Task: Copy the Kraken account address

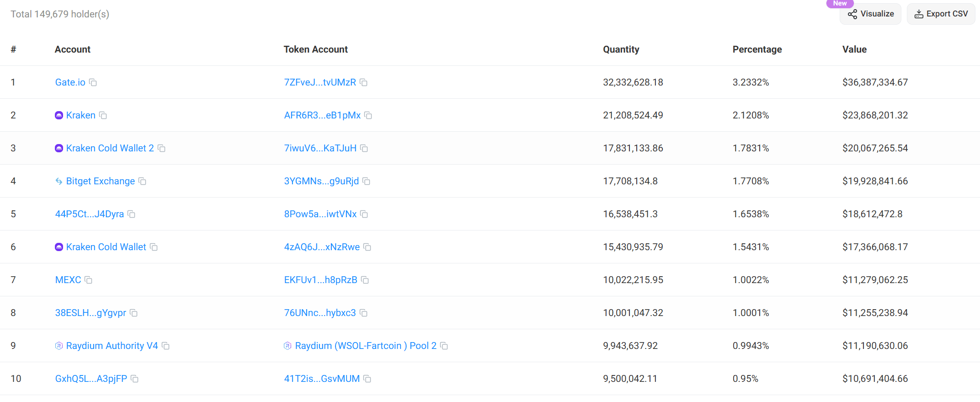Action: point(103,115)
